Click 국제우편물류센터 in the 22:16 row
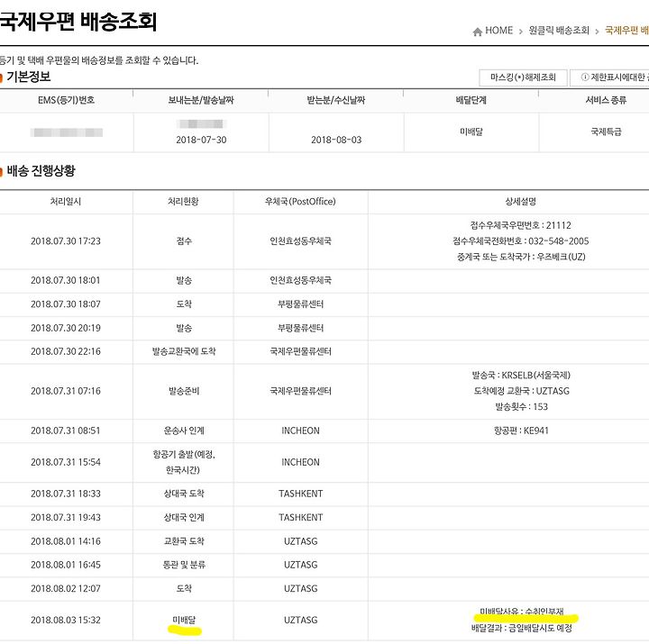This screenshot has width=649, height=644. [300, 351]
